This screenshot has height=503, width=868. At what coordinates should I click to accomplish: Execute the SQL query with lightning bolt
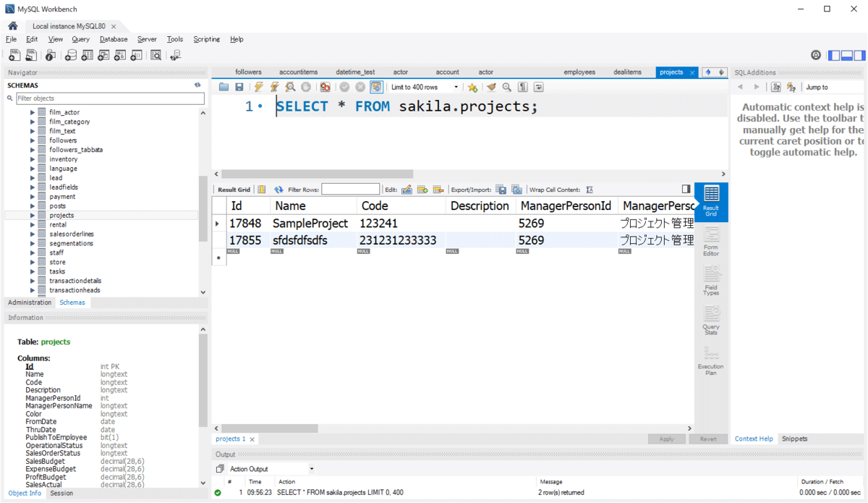(258, 87)
